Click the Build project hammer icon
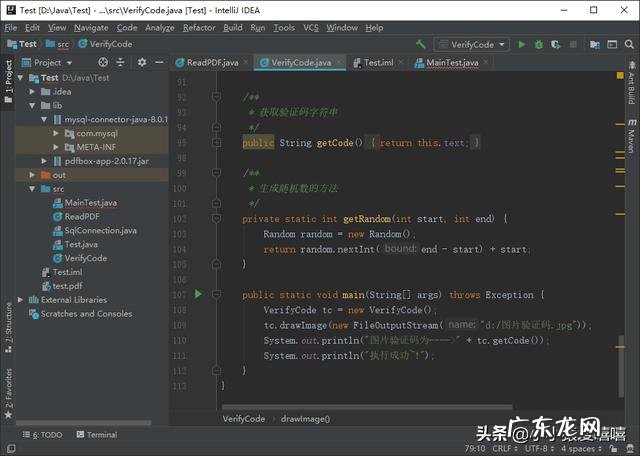 coord(421,44)
